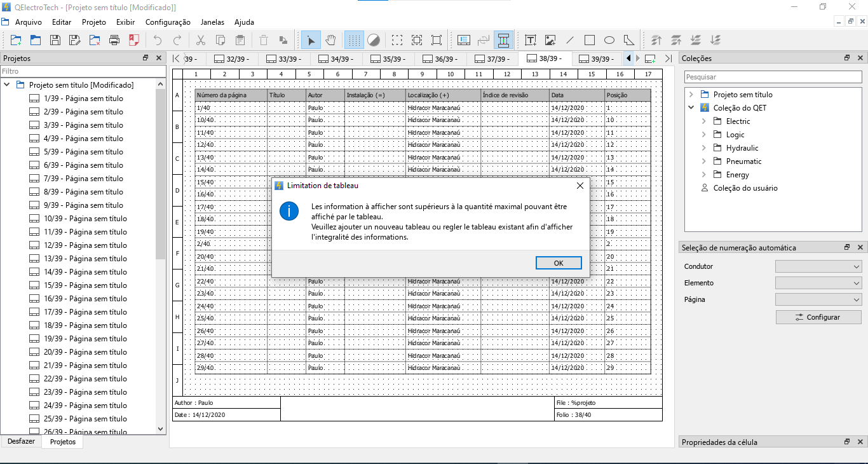Viewport: 868px width, 464px height.
Task: Click the save project floppy disk icon
Action: [55, 40]
